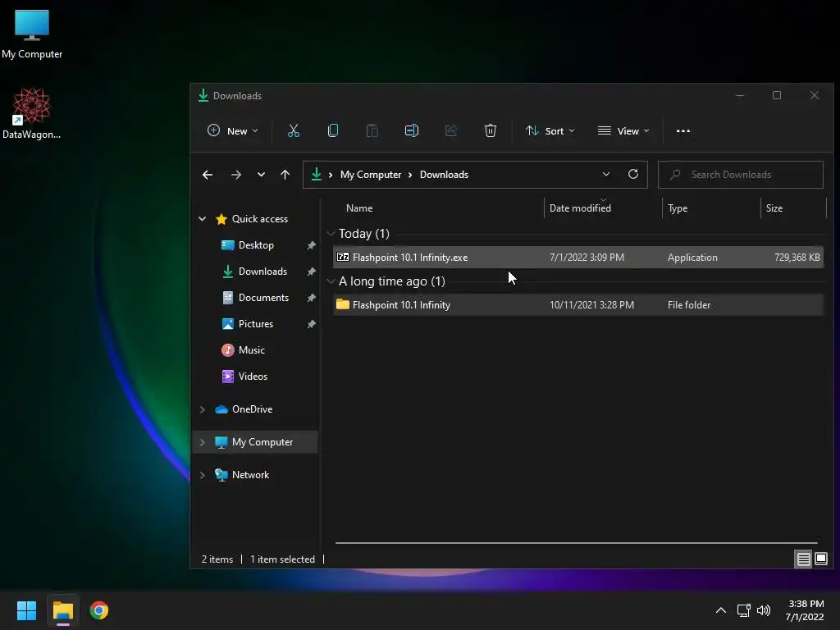The image size is (840, 630).
Task: Open the volume speaker tray icon
Action: click(x=764, y=610)
